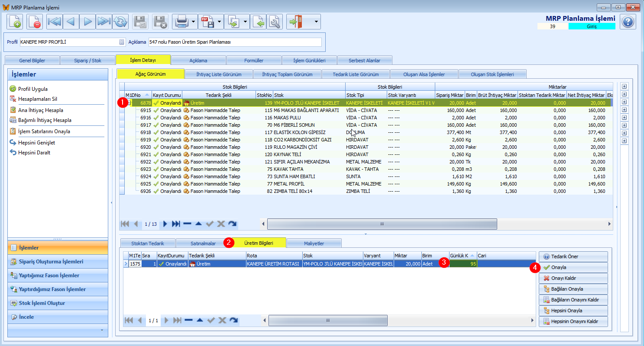Click the Açıklama text field
644x346 pixels.
click(x=235, y=42)
